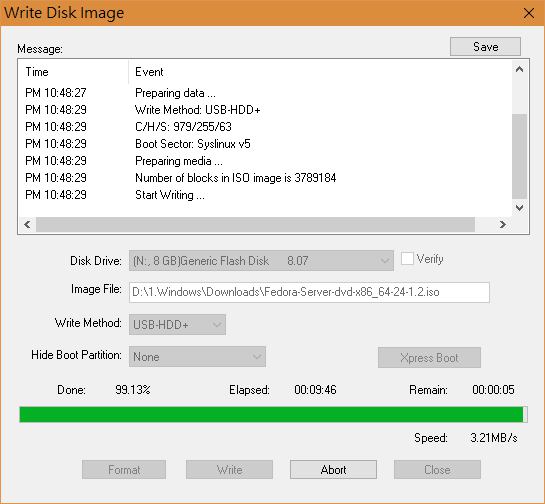
Task: Click the Remain time 00:00:05
Action: pyautogui.click(x=493, y=390)
